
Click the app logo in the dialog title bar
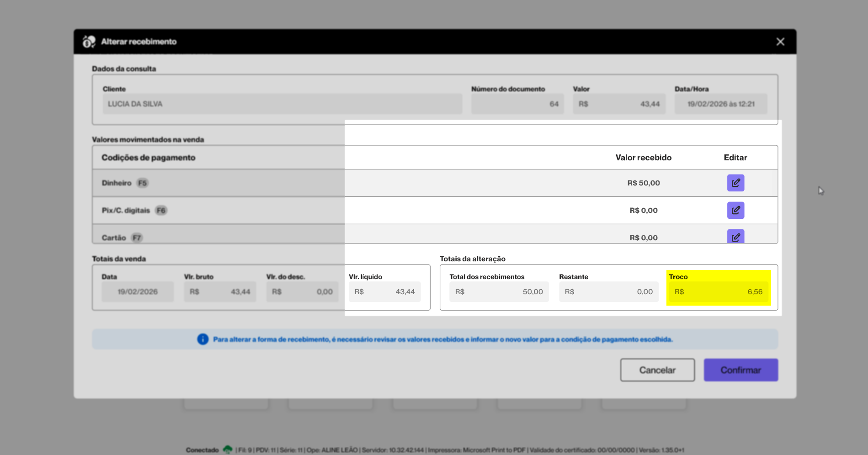(89, 42)
